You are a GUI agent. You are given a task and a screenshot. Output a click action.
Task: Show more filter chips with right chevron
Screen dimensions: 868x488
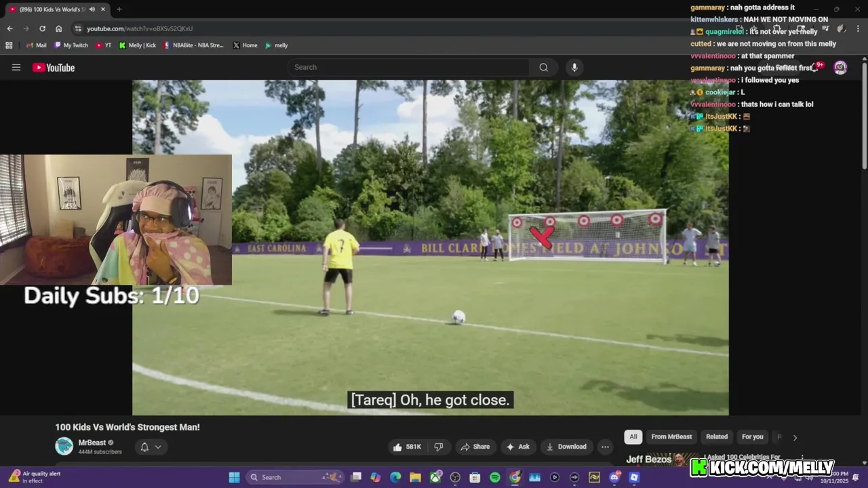coord(795,437)
